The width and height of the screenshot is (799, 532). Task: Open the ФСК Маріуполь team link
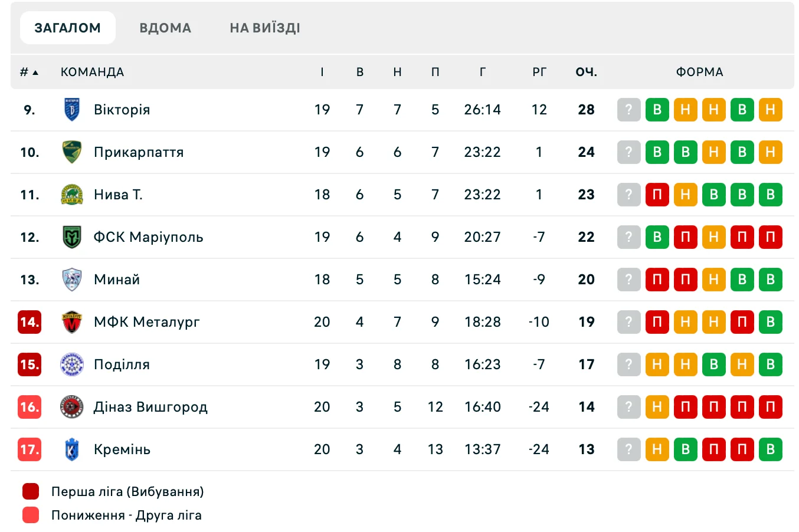(x=148, y=237)
